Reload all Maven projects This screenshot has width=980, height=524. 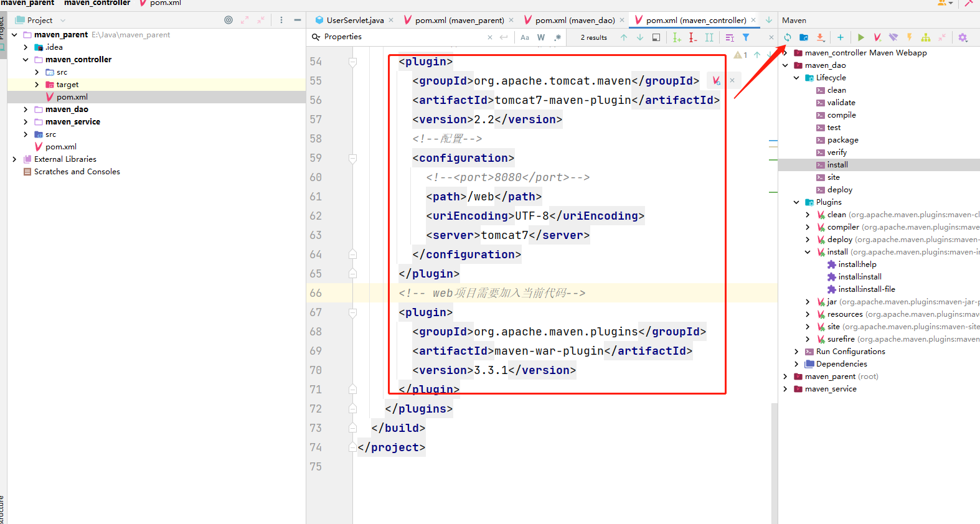(x=788, y=37)
